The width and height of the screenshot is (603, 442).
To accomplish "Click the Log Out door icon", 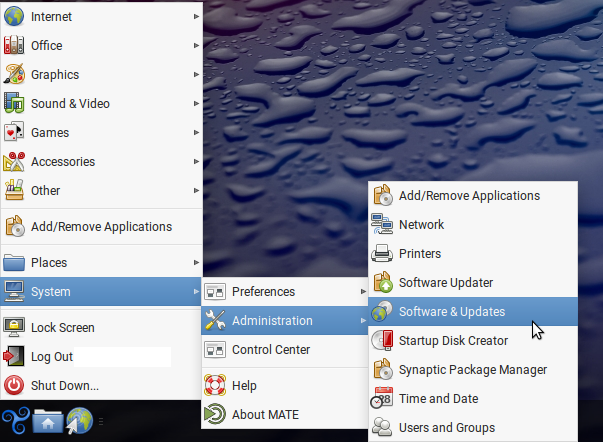I will coord(15,356).
